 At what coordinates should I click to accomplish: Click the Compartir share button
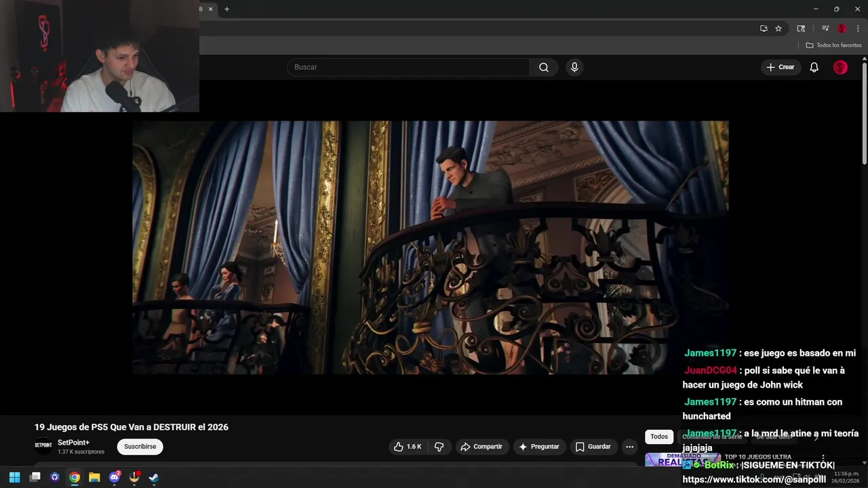pyautogui.click(x=481, y=447)
